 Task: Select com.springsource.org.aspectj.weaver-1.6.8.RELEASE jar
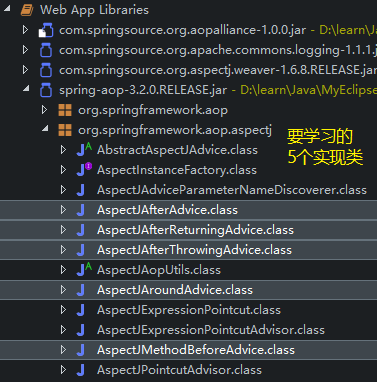[x=218, y=70]
